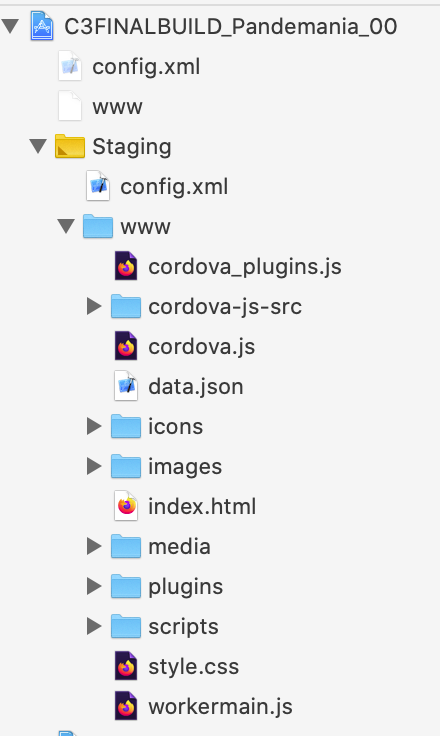Collapse the Staging group disclosure triangle
The image size is (440, 736).
[38, 146]
